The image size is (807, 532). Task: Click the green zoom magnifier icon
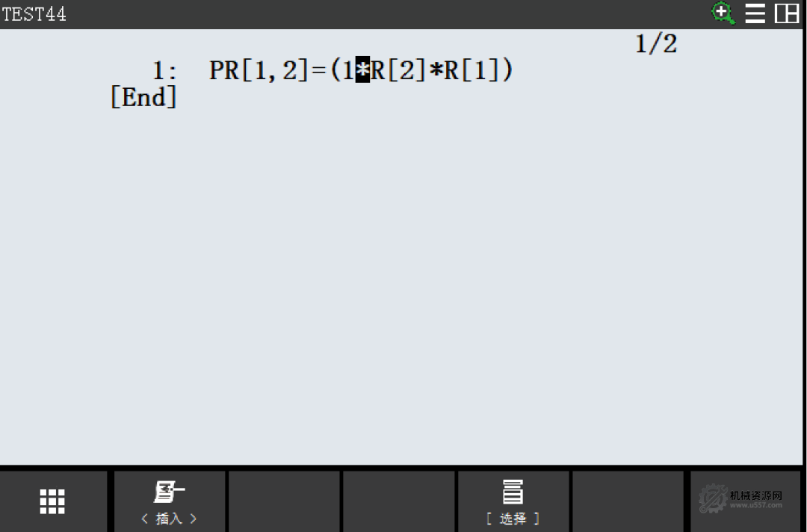point(723,13)
